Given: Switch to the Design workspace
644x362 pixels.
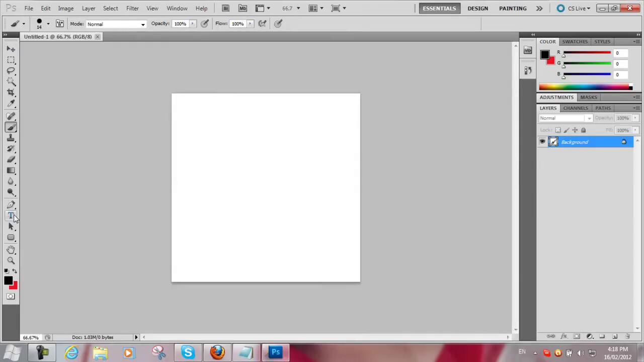Looking at the screenshot, I should tap(477, 8).
